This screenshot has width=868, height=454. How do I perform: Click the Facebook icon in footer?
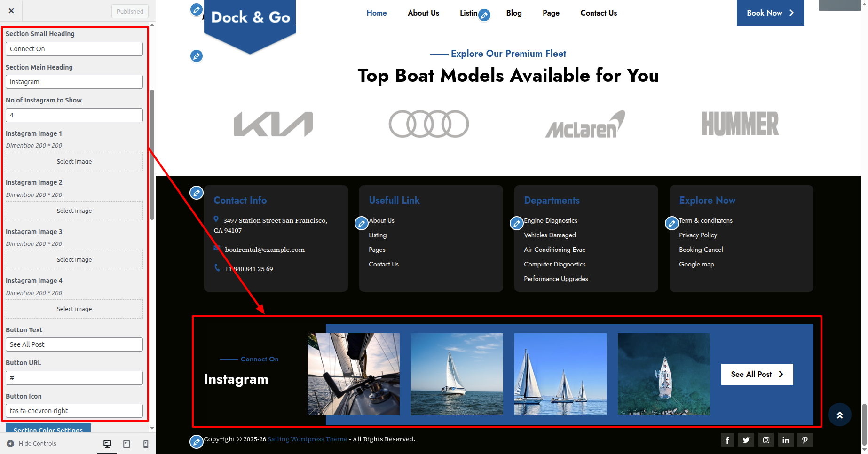[x=727, y=440]
